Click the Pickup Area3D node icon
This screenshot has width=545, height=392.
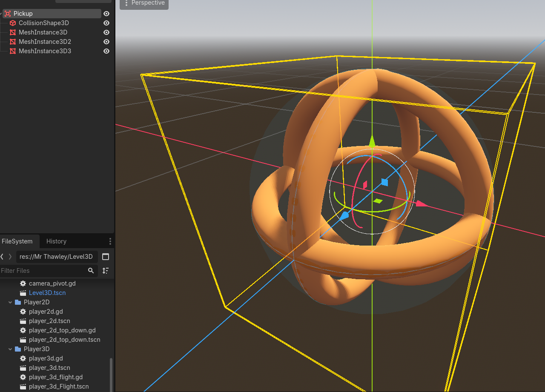pyautogui.click(x=8, y=14)
